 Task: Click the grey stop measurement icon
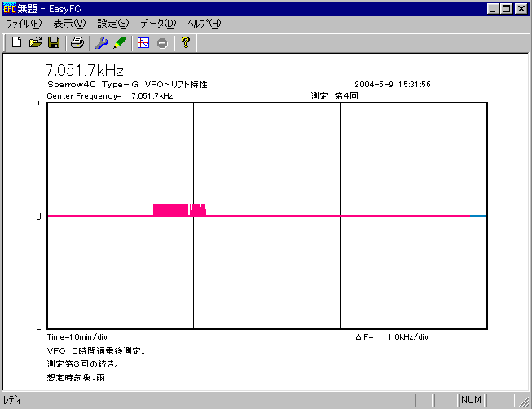click(162, 43)
